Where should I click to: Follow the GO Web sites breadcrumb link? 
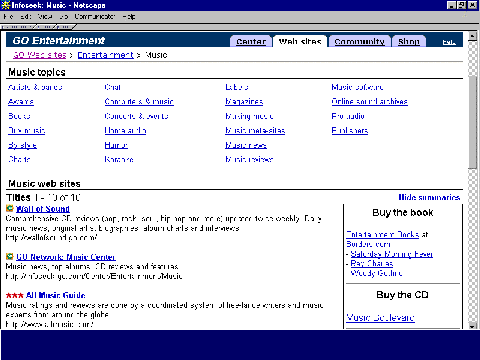coord(40,55)
